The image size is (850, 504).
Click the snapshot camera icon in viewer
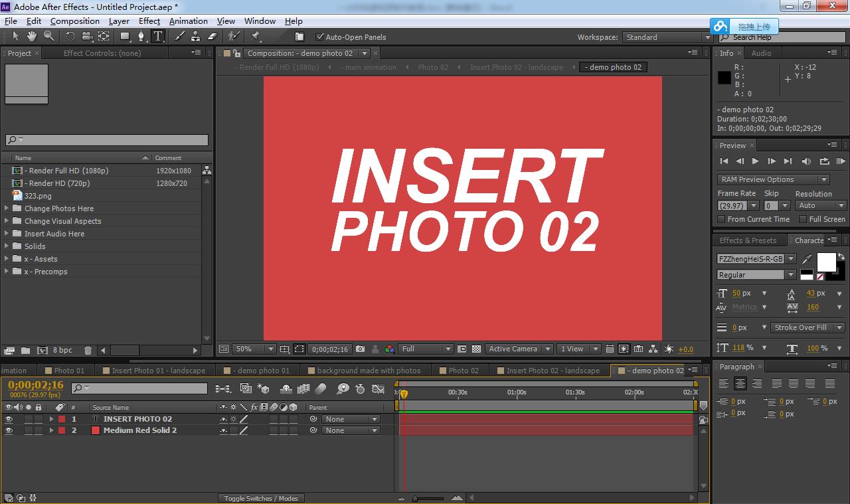[x=360, y=349]
